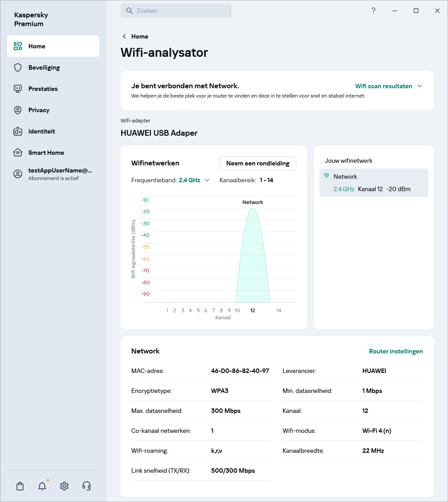Open support headset icon
The height and width of the screenshot is (502, 448).
click(86, 486)
